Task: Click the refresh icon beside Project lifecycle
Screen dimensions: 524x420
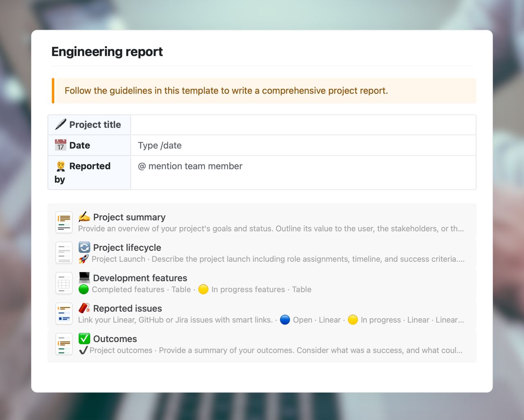Action: point(84,247)
